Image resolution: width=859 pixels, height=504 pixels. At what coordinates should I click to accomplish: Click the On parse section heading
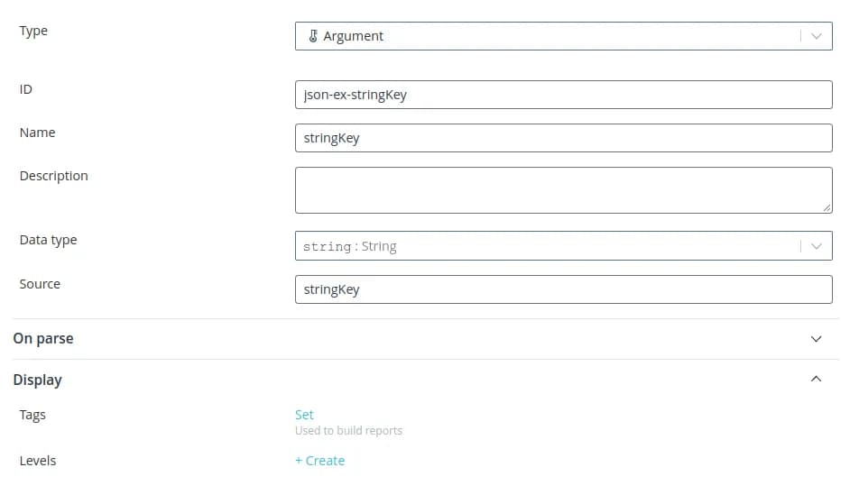click(43, 339)
